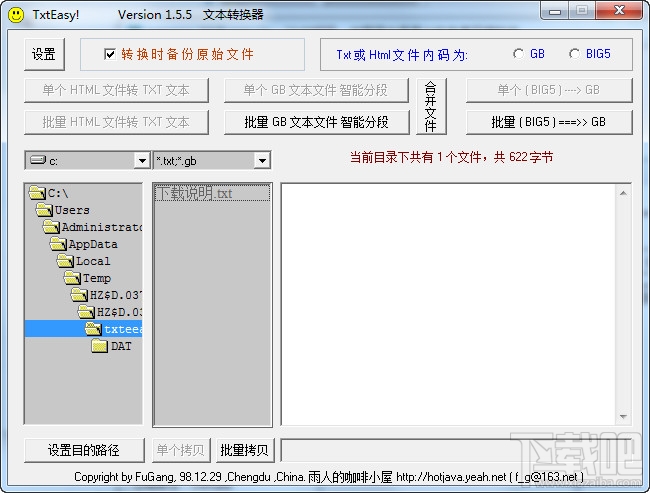Click 批量 (BIG5) ===>> GB button
650x493 pixels.
coord(549,122)
